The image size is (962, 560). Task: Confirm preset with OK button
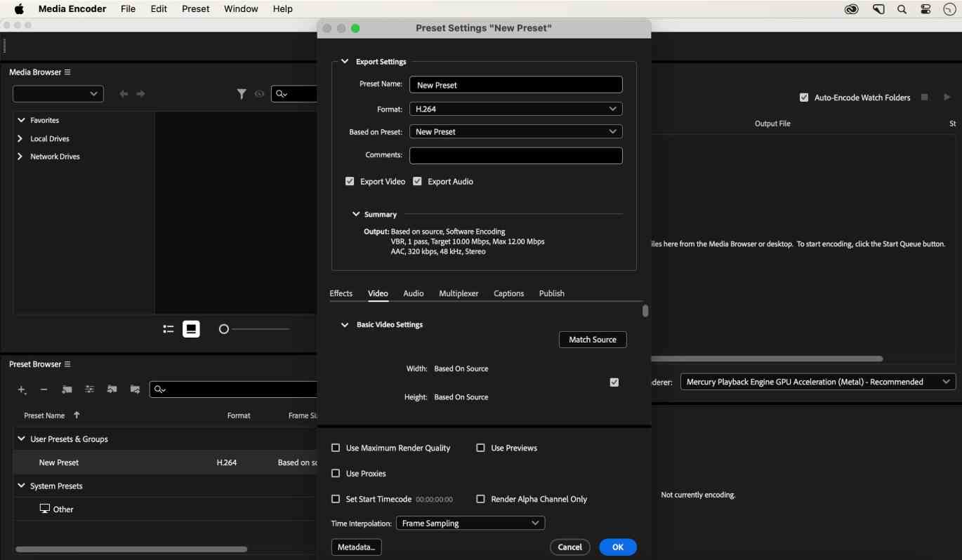(x=618, y=547)
